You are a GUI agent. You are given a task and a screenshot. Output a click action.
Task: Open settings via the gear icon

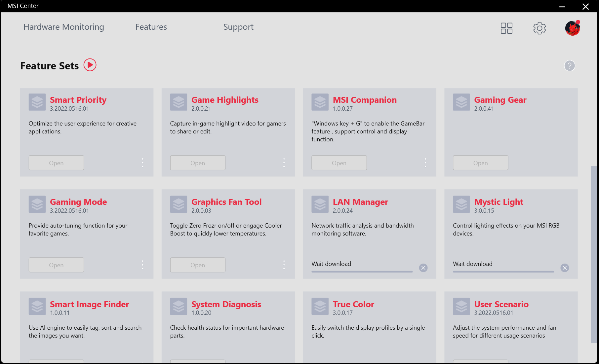pyautogui.click(x=539, y=28)
